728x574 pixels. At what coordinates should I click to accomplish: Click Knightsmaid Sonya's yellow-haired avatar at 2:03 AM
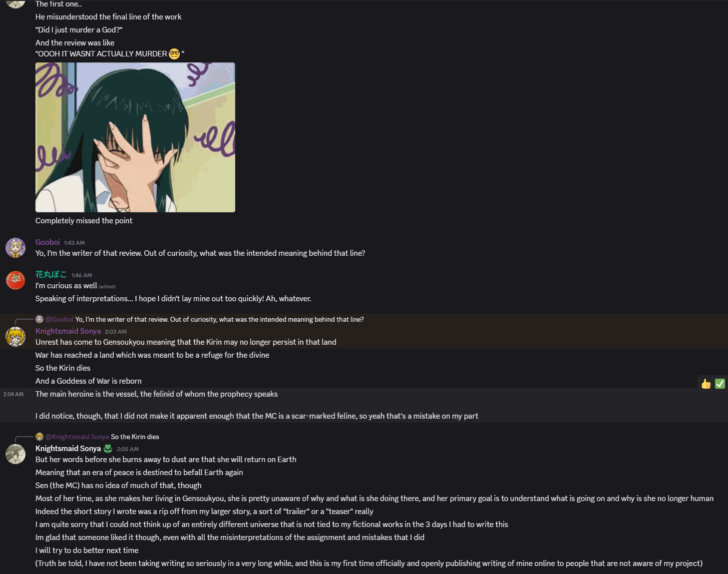tap(15, 337)
